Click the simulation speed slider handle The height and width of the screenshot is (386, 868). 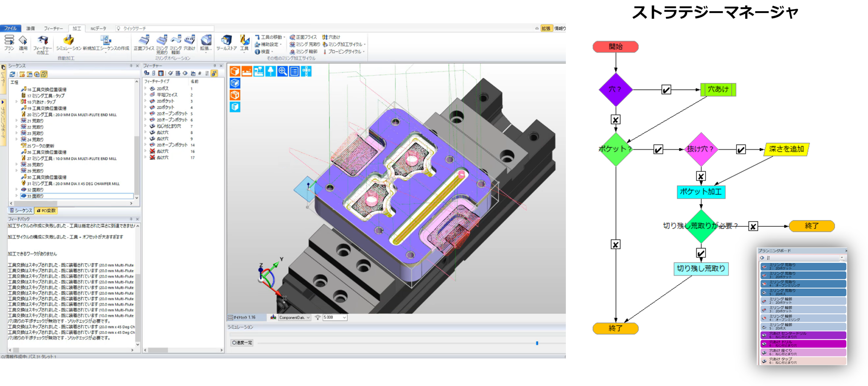pos(537,343)
